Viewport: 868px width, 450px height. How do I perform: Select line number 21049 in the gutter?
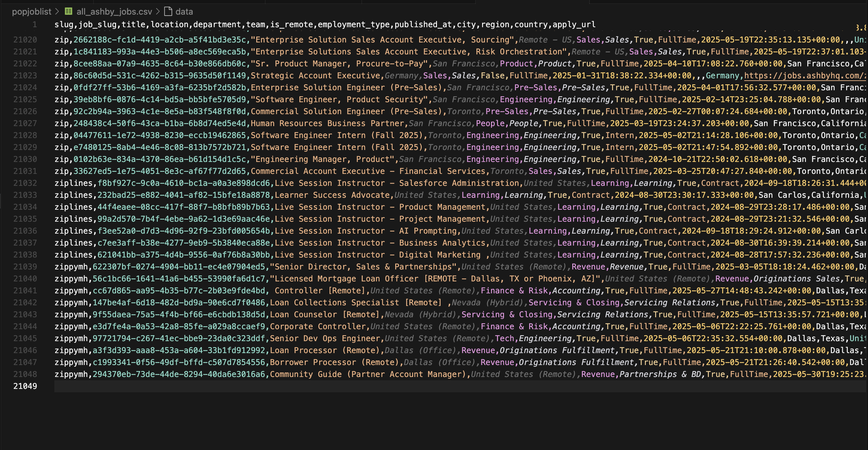(x=25, y=386)
